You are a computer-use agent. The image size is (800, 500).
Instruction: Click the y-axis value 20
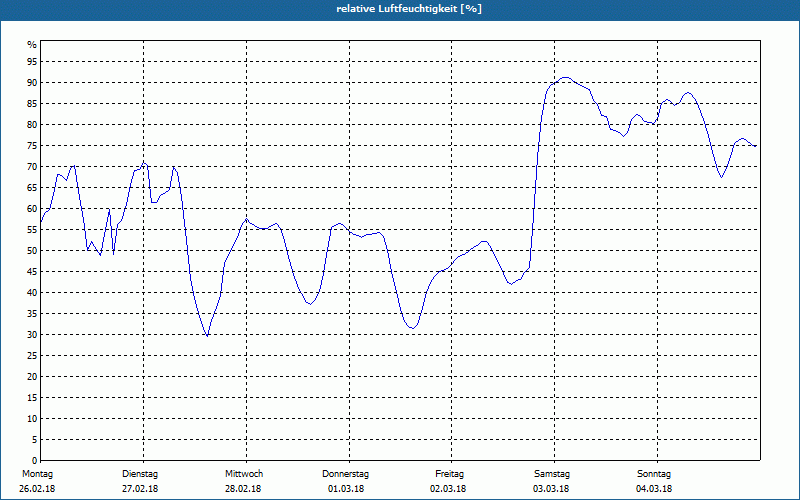(x=32, y=377)
